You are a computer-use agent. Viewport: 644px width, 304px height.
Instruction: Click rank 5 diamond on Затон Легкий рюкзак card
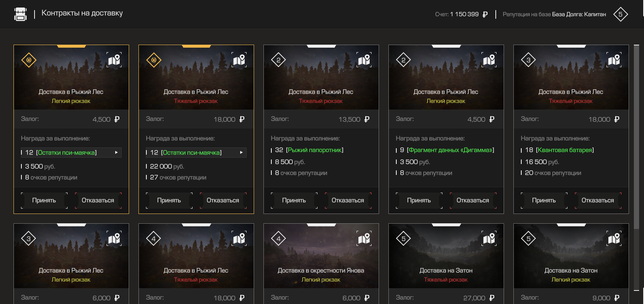[x=528, y=239]
